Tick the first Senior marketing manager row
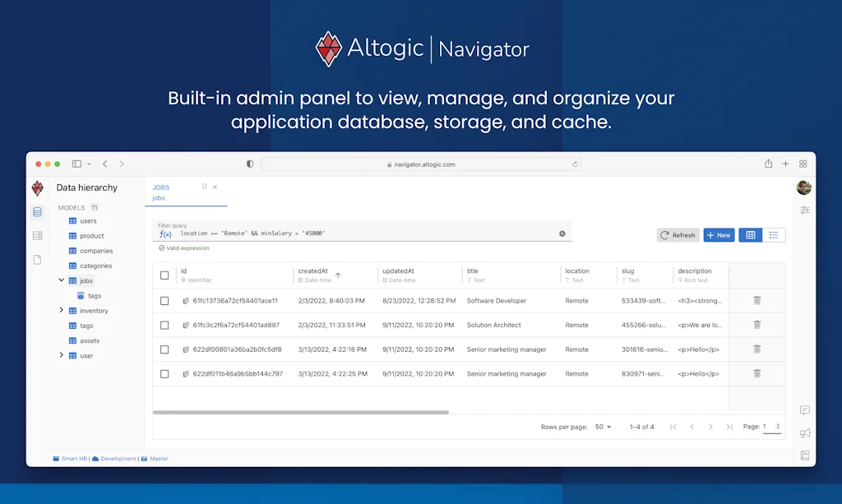The height and width of the screenshot is (504, 842). 164,349
